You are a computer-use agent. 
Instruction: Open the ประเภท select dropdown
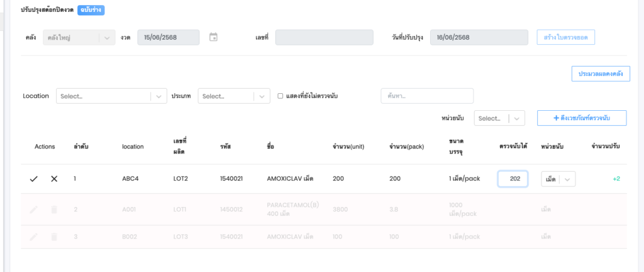pyautogui.click(x=233, y=96)
